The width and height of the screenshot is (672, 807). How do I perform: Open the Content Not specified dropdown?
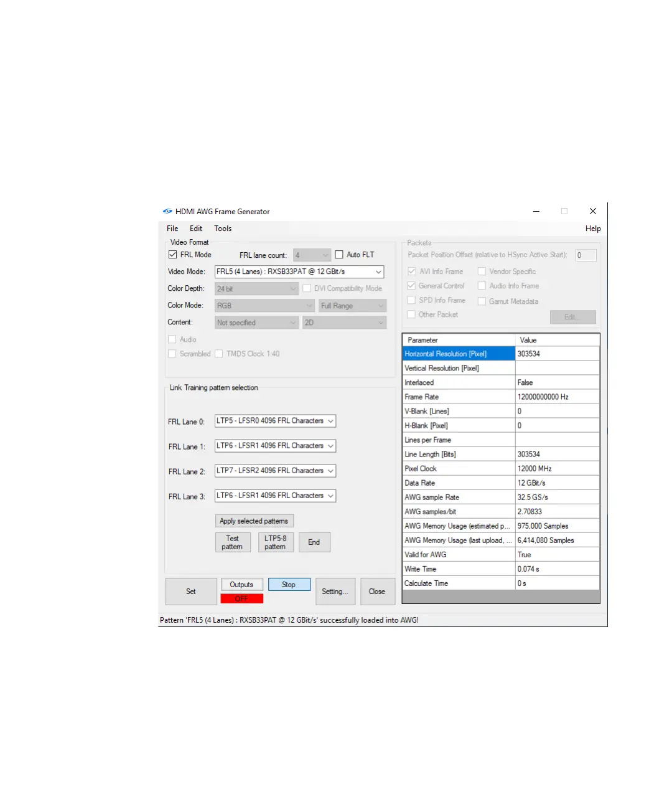tap(257, 323)
